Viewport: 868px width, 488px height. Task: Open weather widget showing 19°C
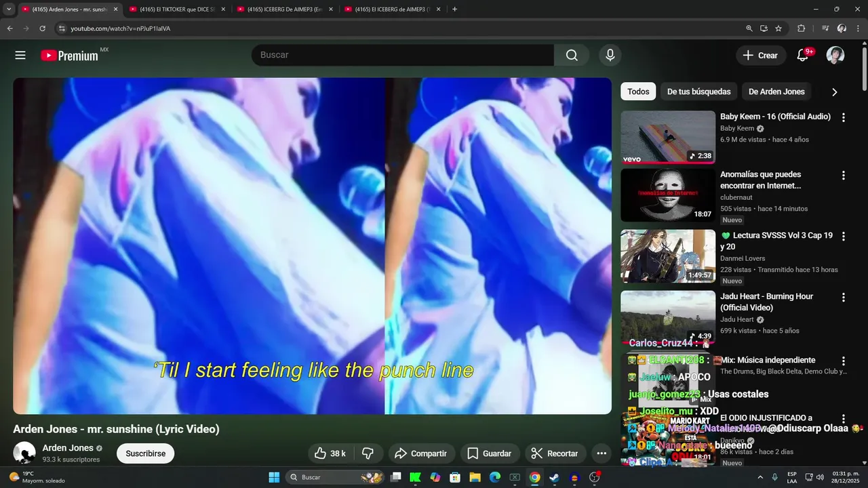click(x=37, y=477)
